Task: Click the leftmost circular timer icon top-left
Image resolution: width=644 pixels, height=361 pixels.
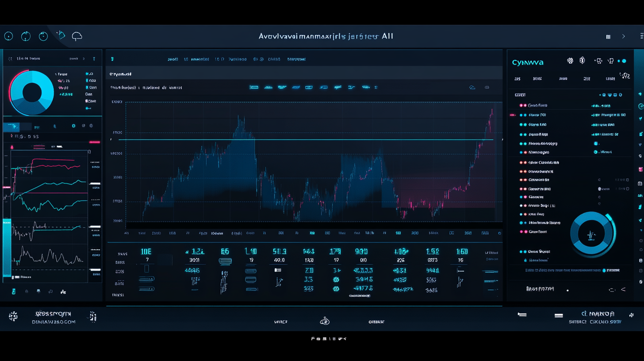Action: pyautogui.click(x=8, y=36)
